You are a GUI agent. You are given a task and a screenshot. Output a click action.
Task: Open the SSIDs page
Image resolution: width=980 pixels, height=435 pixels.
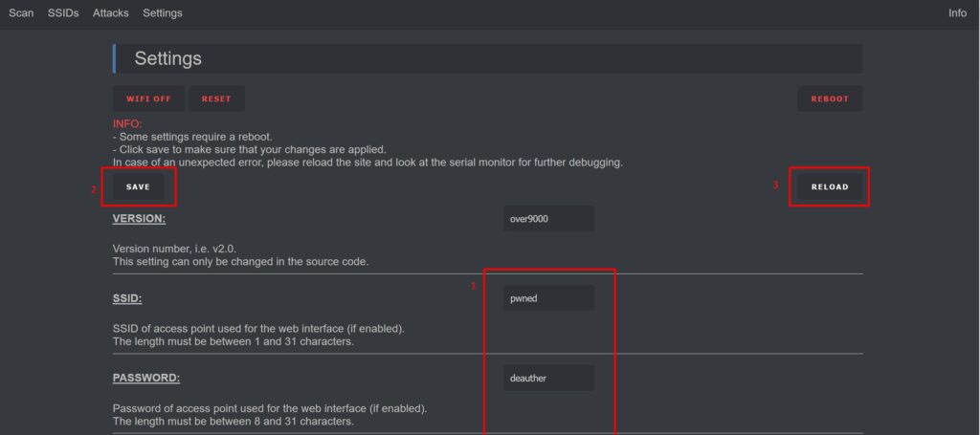coord(63,13)
